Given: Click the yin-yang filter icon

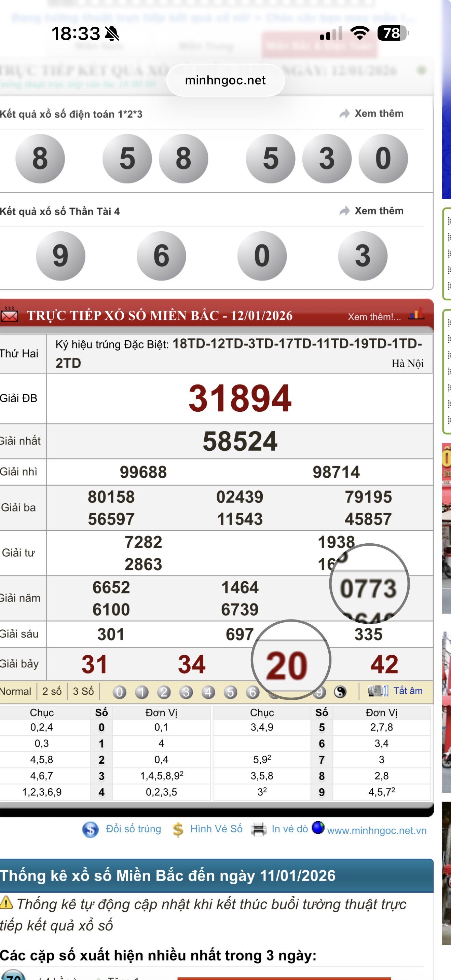Looking at the screenshot, I should pos(340,692).
